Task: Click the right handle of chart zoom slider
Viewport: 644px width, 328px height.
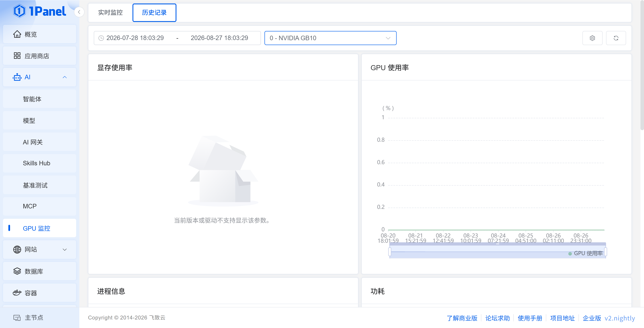Action: (x=605, y=252)
